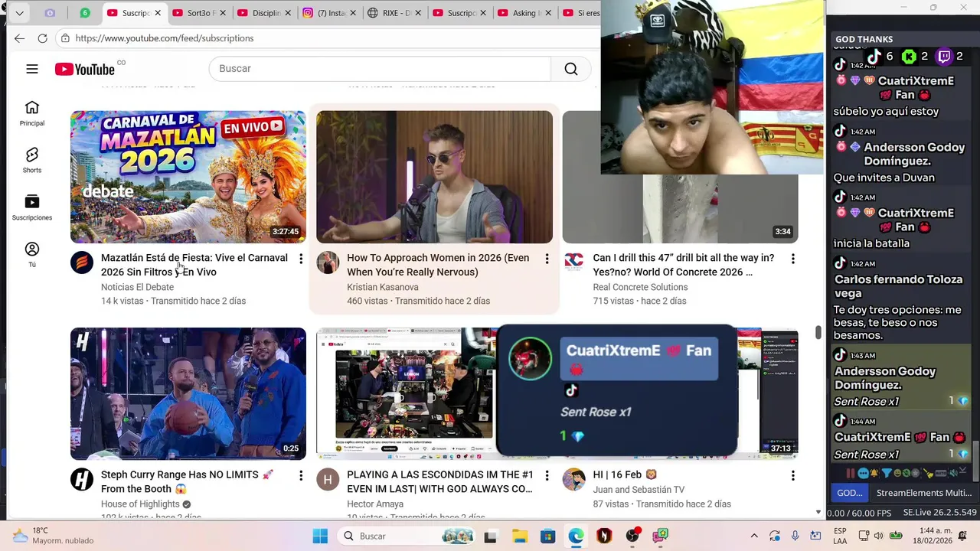This screenshot has height=551, width=980.
Task: Open the Real Concrete Solutions channel name link
Action: (640, 287)
